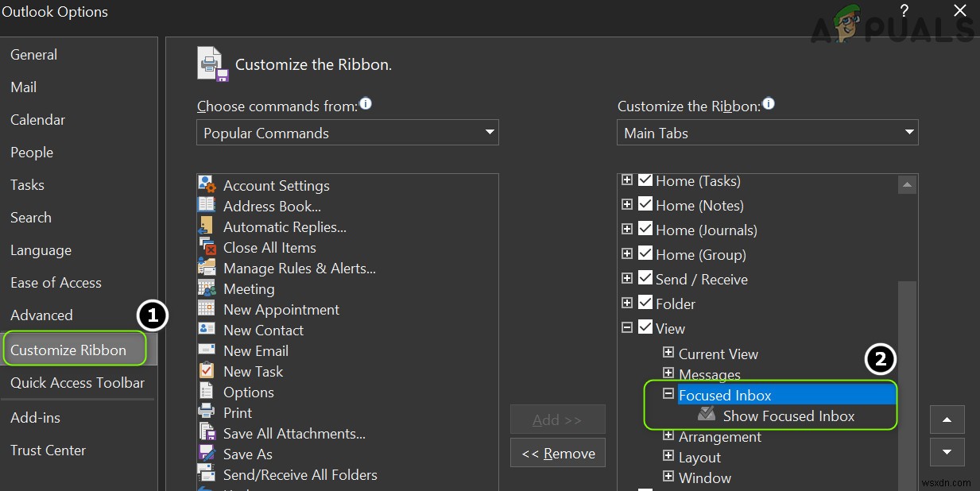
Task: Click the New Task icon
Action: click(x=207, y=371)
